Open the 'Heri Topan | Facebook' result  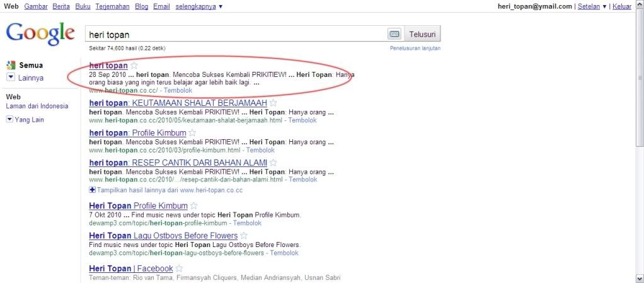coord(131,269)
